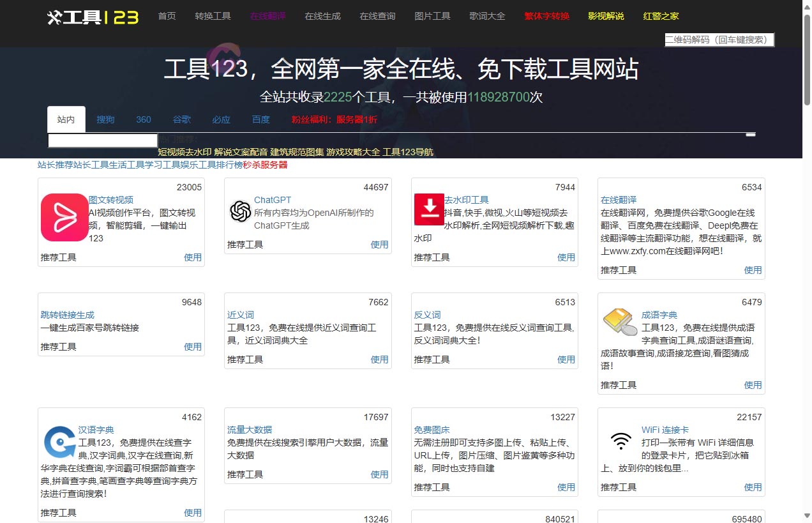Screen dimensions: 812x523
Task: Click the pink 图文转视频 app icon
Action: click(x=64, y=216)
